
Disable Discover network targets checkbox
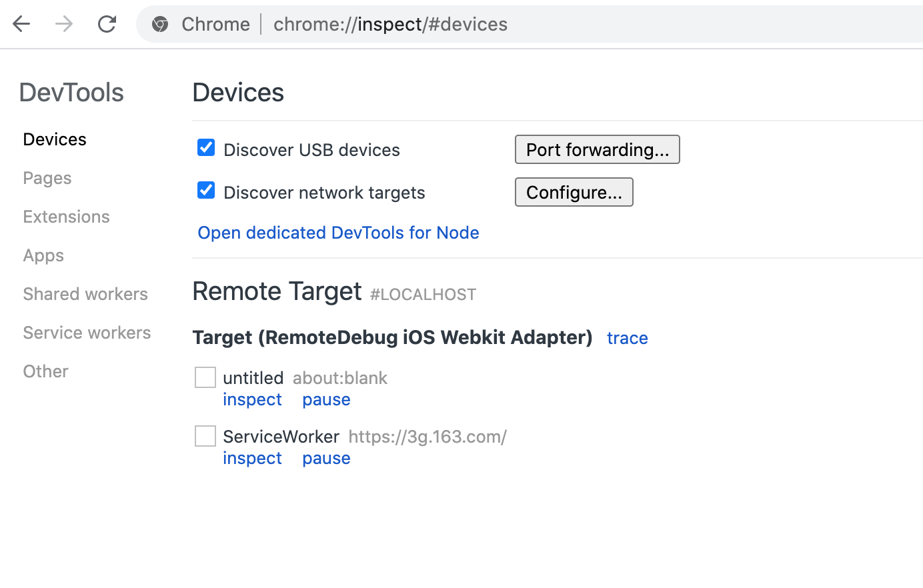206,190
